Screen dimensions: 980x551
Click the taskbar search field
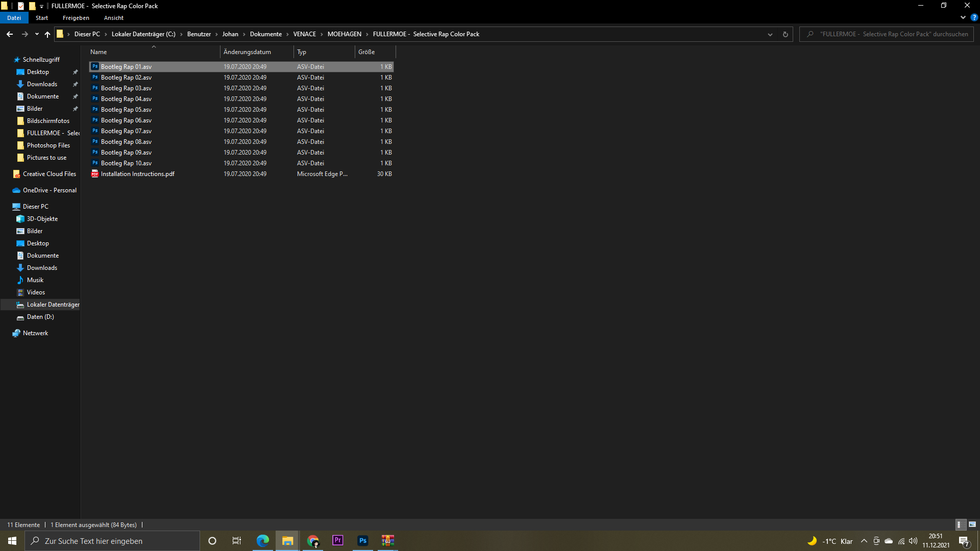point(112,541)
